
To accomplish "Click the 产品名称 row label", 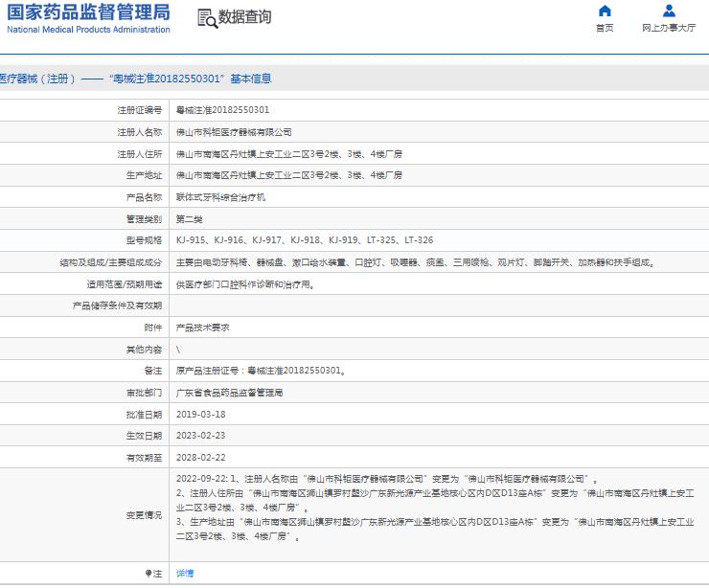I will coord(144,197).
